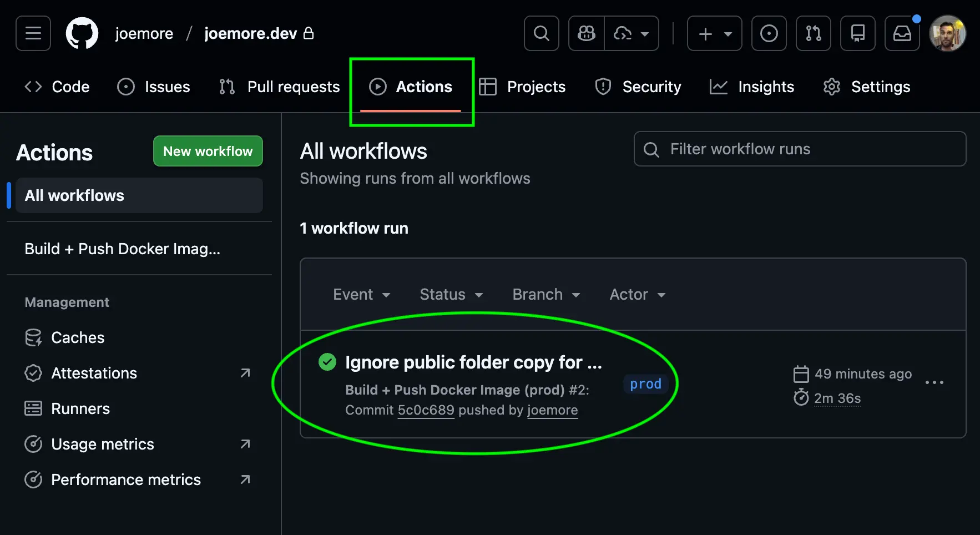Open the search icon button

click(x=541, y=33)
